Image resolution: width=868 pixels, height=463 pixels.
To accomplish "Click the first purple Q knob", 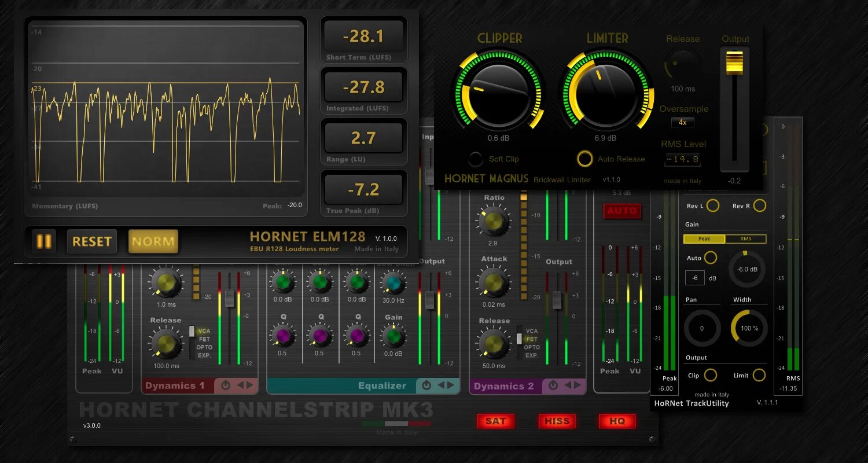I will 282,335.
